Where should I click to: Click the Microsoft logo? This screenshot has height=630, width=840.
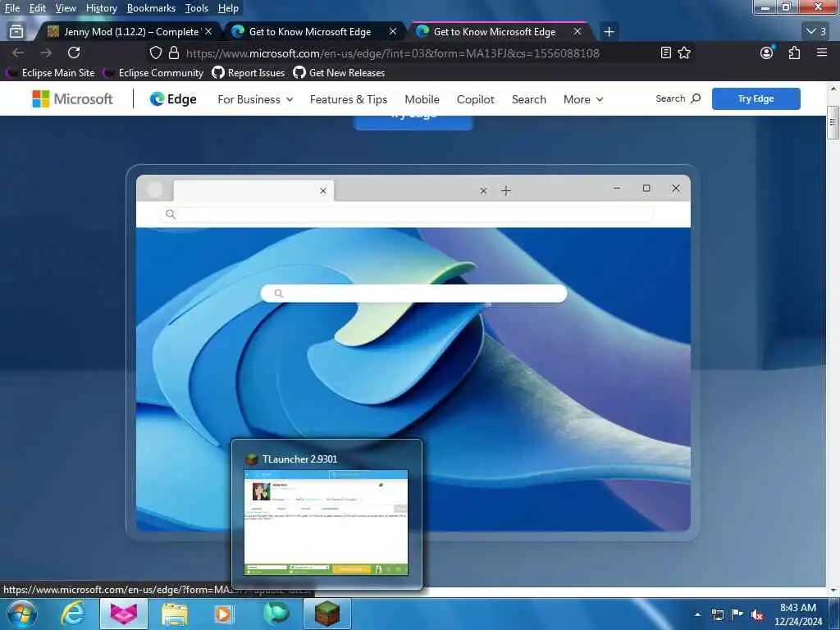[72, 99]
